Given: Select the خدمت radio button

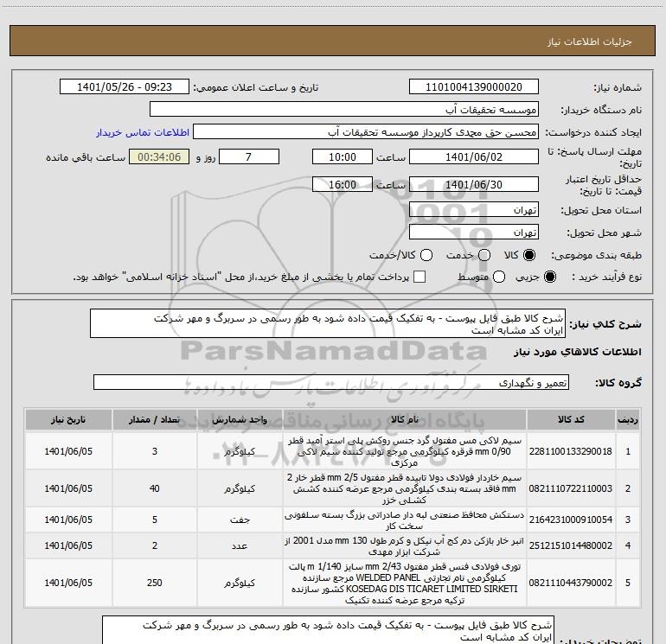Looking at the screenshot, I should pyautogui.click(x=484, y=255).
